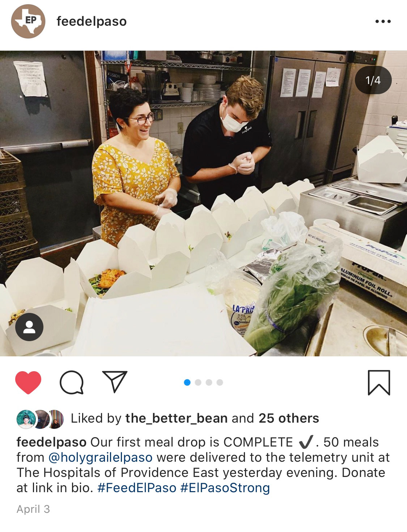View the 25 others who liked
The image size is (407, 532).
[289, 418]
